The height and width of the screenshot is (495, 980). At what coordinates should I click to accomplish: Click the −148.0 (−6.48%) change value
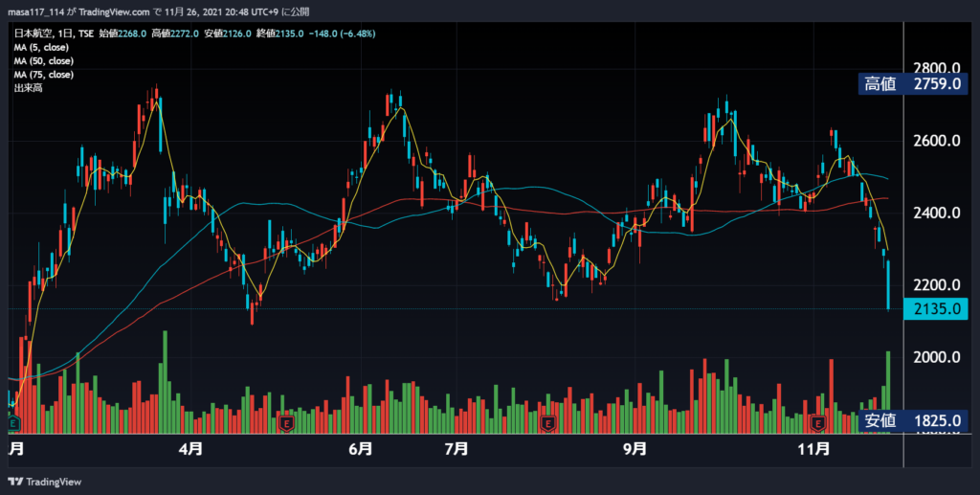tap(342, 34)
